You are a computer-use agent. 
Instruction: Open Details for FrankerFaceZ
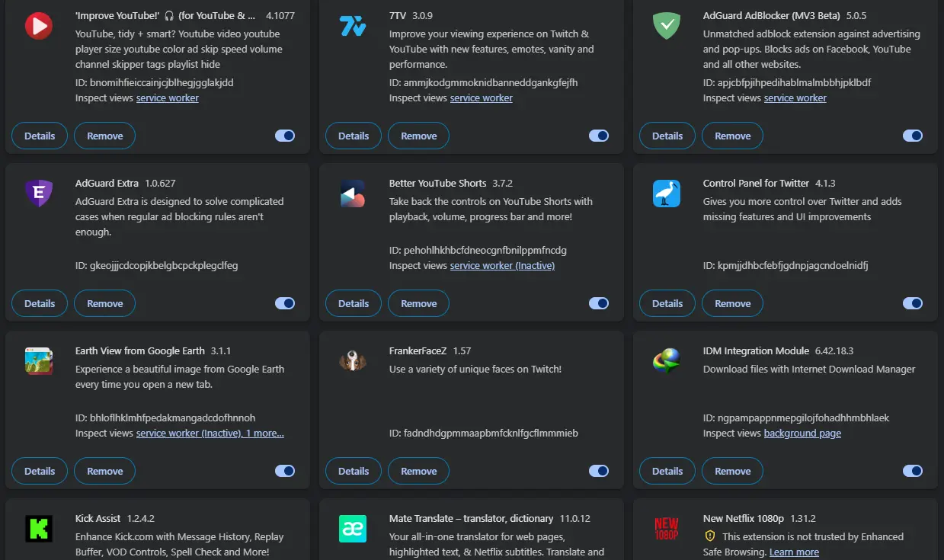(354, 471)
